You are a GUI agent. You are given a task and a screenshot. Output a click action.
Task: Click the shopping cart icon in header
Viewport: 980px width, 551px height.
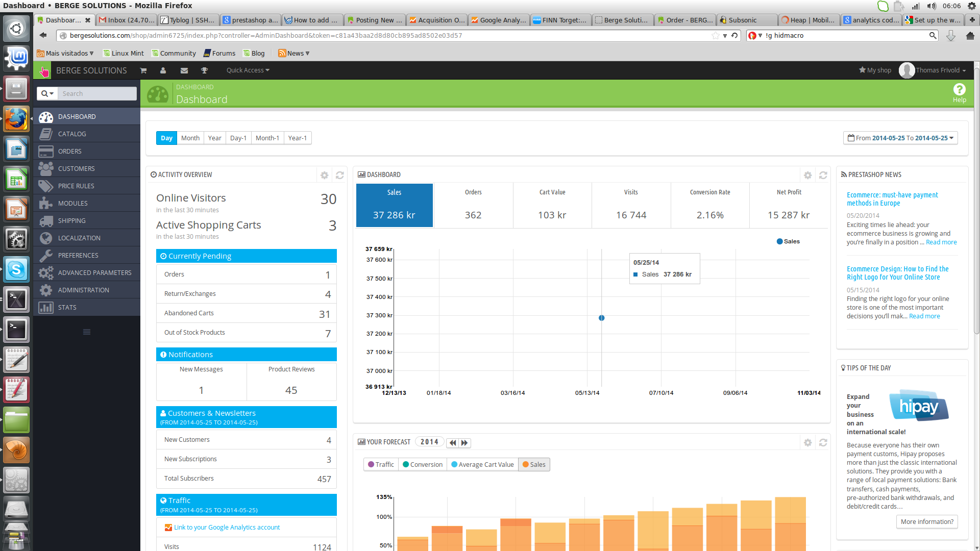143,70
